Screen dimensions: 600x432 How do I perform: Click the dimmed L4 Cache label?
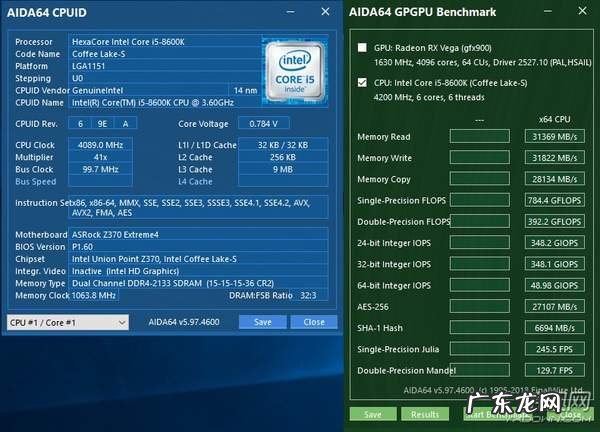point(195,181)
